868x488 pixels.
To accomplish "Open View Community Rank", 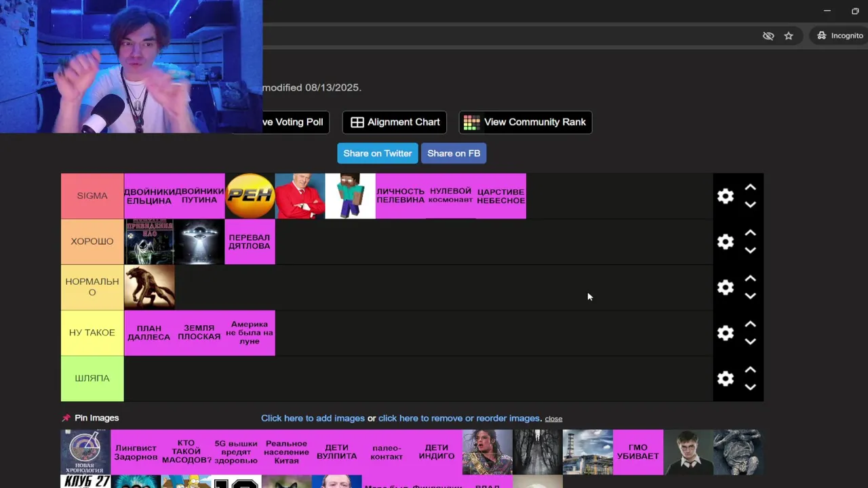I will click(x=526, y=122).
